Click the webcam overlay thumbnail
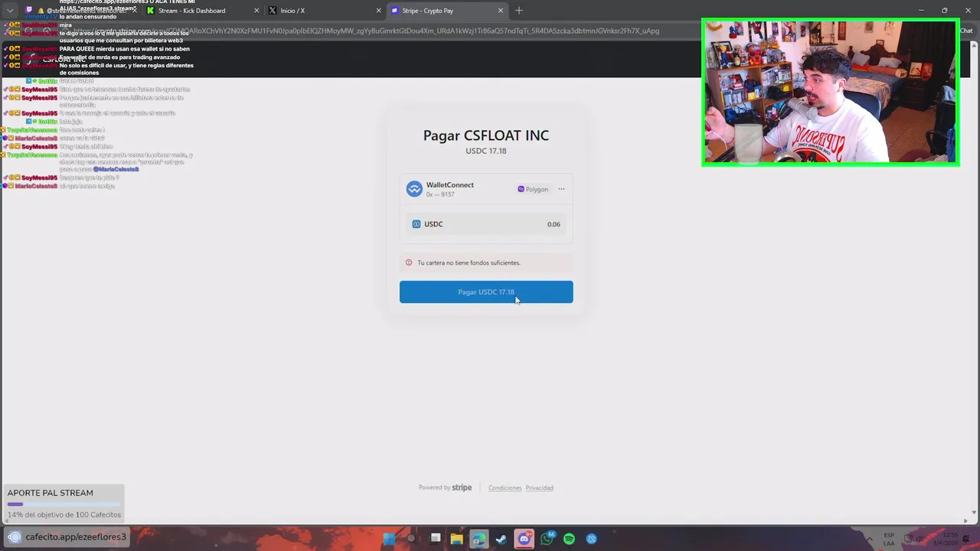980x551 pixels. [830, 93]
